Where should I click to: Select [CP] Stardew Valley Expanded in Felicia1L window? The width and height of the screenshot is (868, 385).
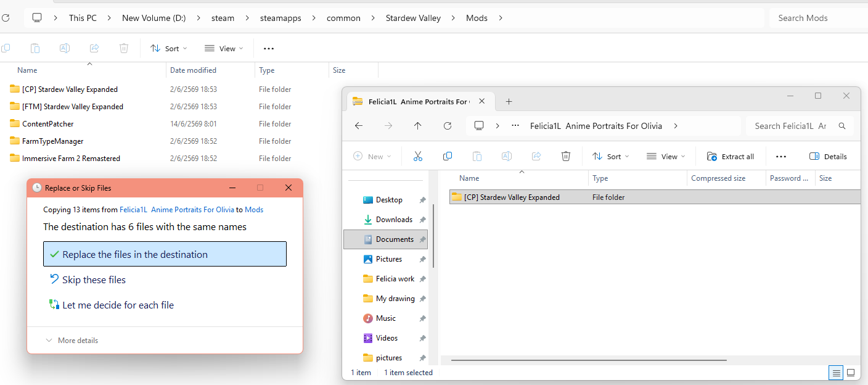coord(655,197)
